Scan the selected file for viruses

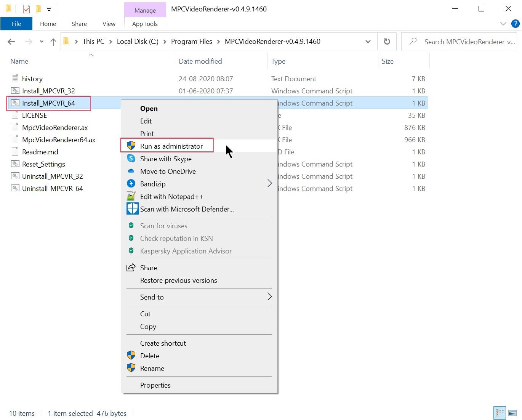163,226
